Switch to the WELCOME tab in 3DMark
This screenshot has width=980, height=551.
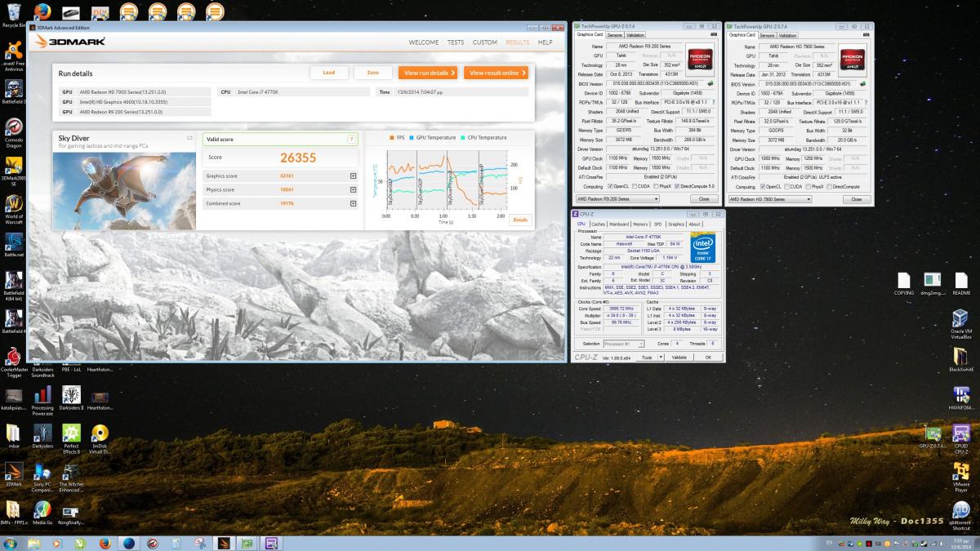(x=424, y=42)
